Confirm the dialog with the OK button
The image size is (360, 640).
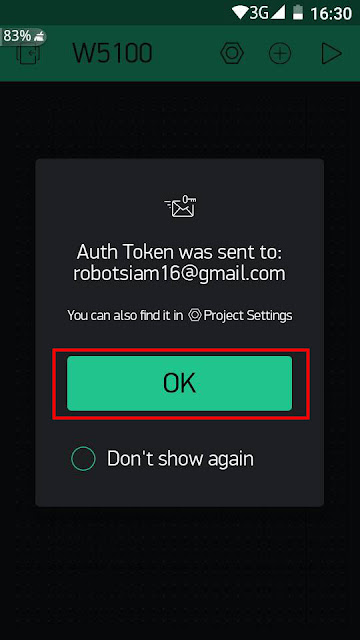click(180, 383)
